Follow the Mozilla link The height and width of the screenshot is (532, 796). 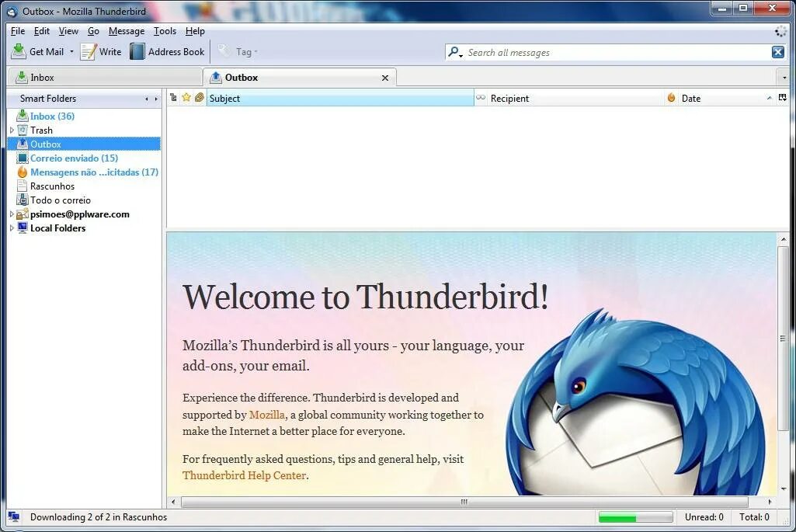(267, 415)
